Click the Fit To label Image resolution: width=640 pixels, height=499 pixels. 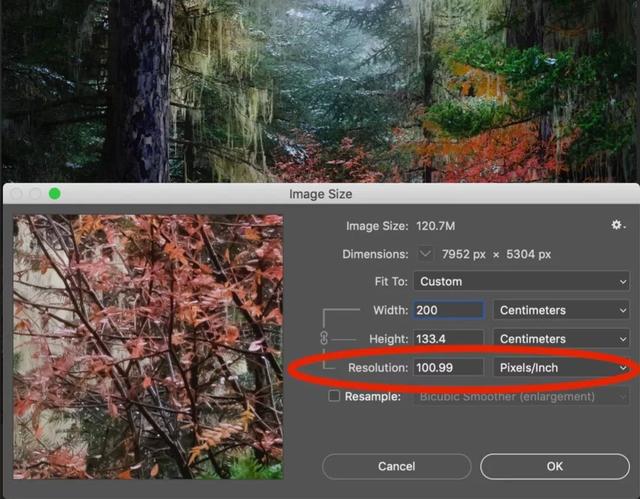pos(391,282)
